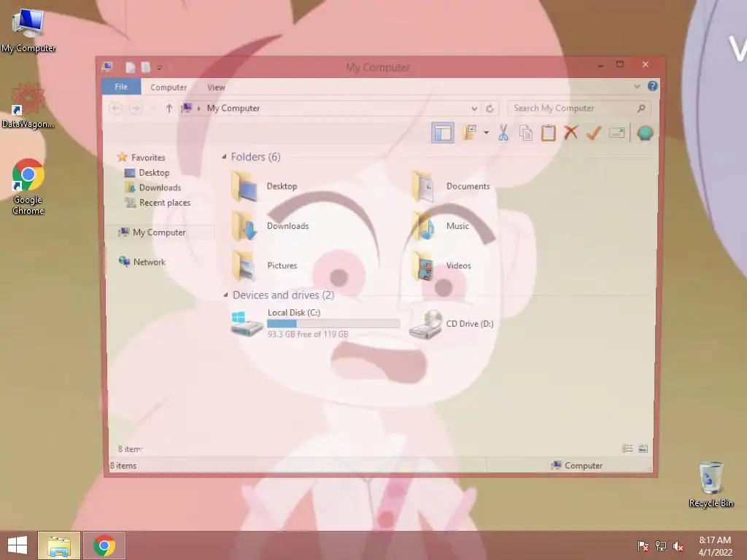Open the recent locations dropdown arrow
The height and width of the screenshot is (560, 747).
click(153, 109)
